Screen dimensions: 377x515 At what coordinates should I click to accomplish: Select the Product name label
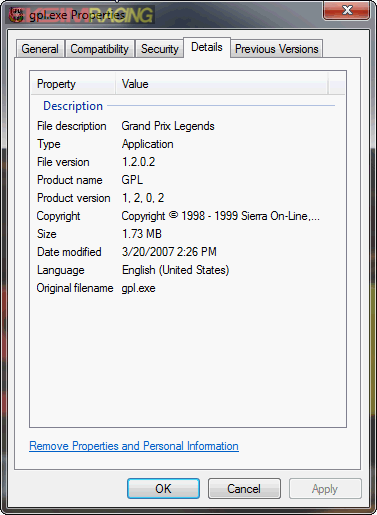tap(70, 180)
